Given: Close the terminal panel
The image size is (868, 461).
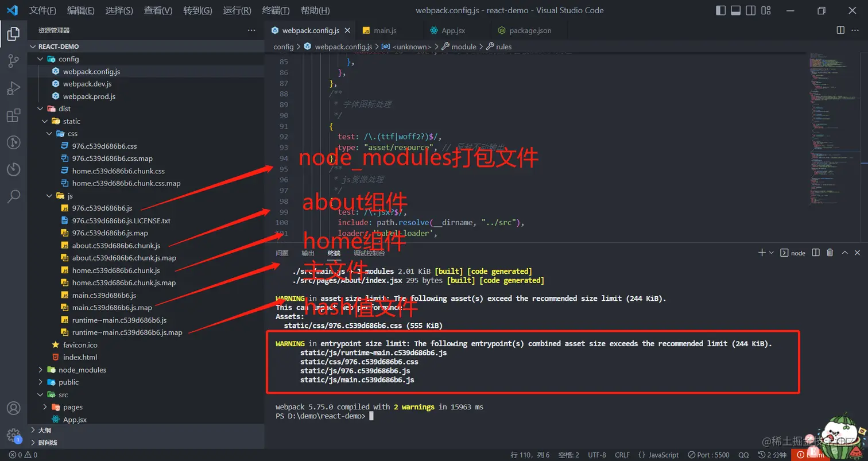Looking at the screenshot, I should click(858, 253).
